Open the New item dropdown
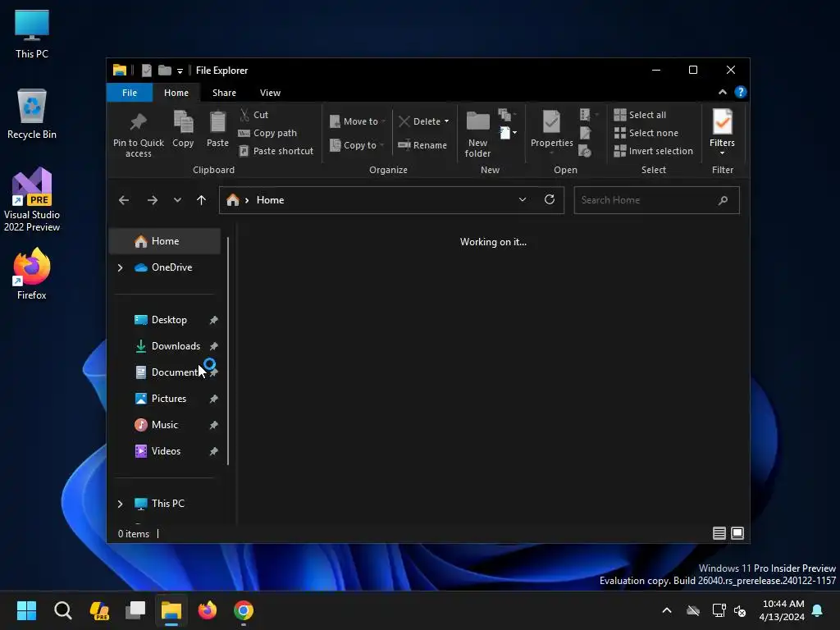The image size is (840, 630). 509,133
